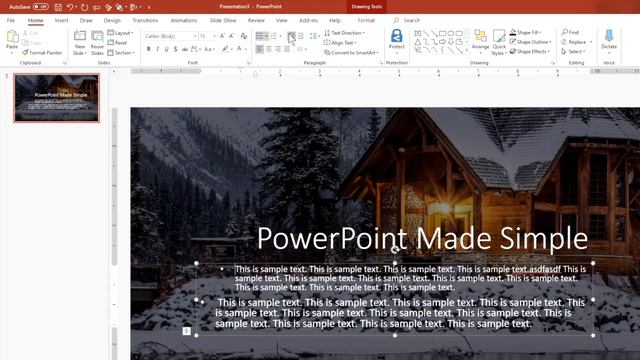Open the Animations tab
The width and height of the screenshot is (640, 360).
click(x=184, y=20)
